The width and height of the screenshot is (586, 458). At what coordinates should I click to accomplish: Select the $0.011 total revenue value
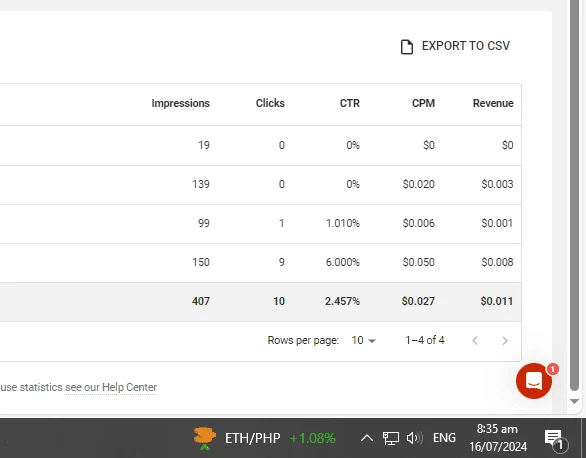click(x=497, y=301)
